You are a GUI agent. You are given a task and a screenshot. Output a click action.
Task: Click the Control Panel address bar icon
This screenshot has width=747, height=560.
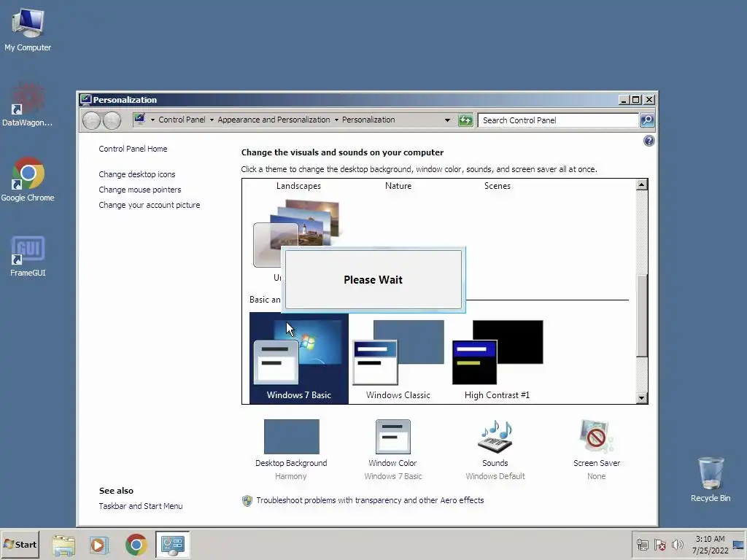[x=139, y=119]
